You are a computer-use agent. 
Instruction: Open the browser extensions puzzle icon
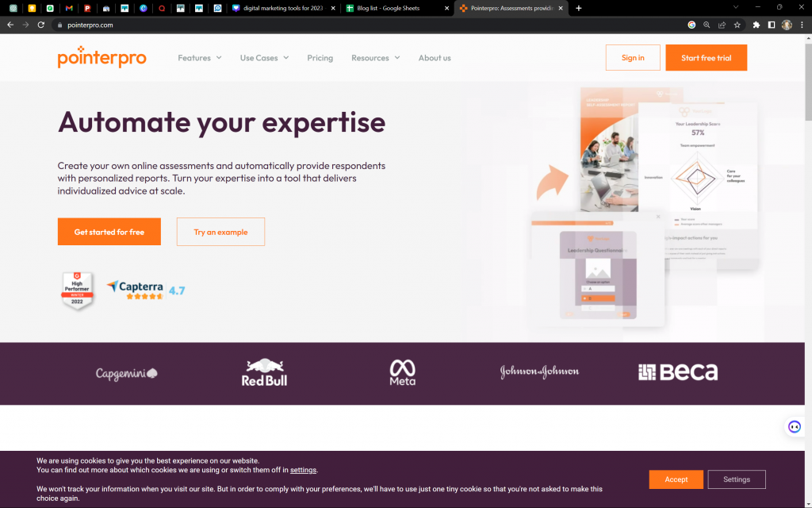pyautogui.click(x=756, y=25)
